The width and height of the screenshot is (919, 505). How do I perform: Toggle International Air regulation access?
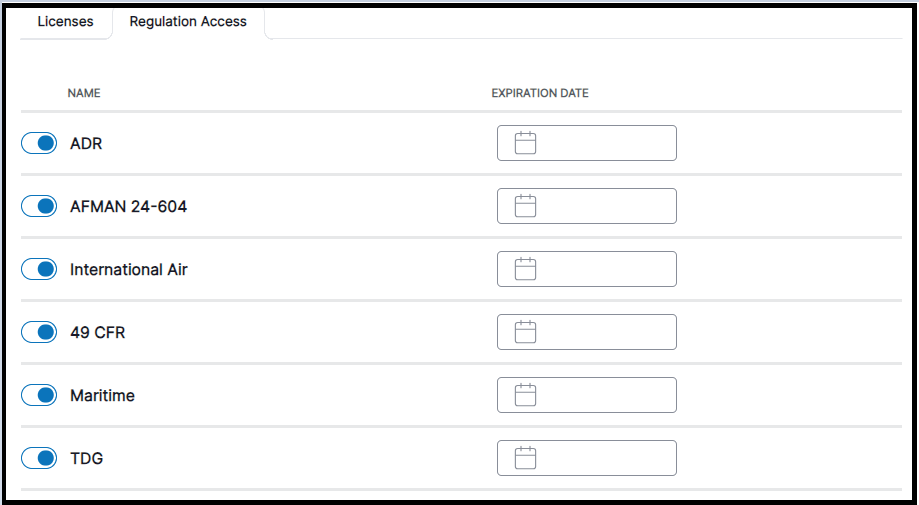[39, 270]
